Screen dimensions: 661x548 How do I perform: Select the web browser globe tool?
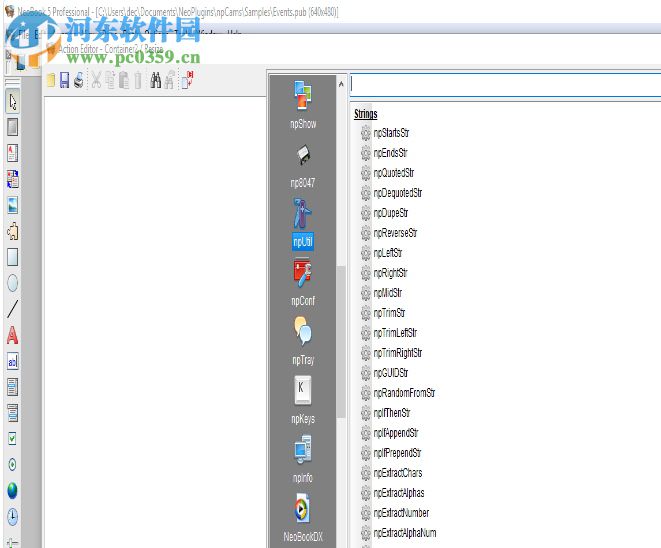click(13, 491)
